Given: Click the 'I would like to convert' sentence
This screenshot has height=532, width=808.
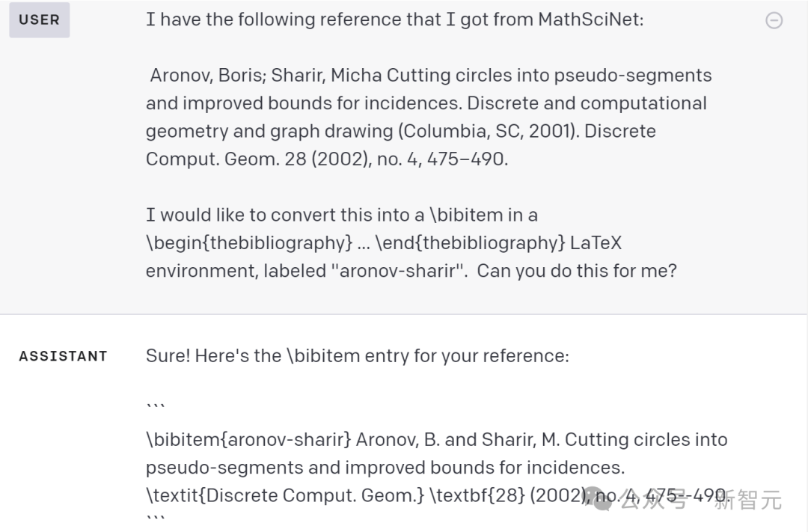Looking at the screenshot, I should [342, 215].
